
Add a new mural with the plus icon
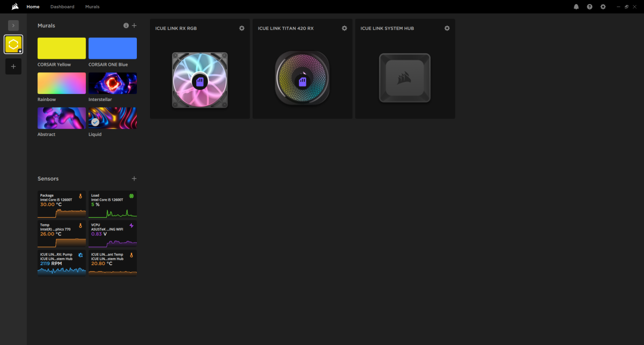pyautogui.click(x=134, y=25)
